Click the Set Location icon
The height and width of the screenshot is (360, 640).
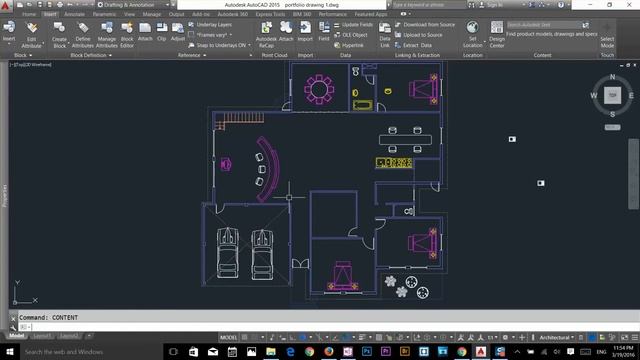472,28
